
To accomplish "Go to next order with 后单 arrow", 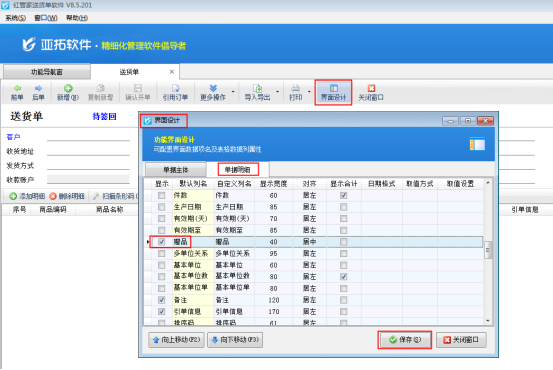I will [38, 88].
